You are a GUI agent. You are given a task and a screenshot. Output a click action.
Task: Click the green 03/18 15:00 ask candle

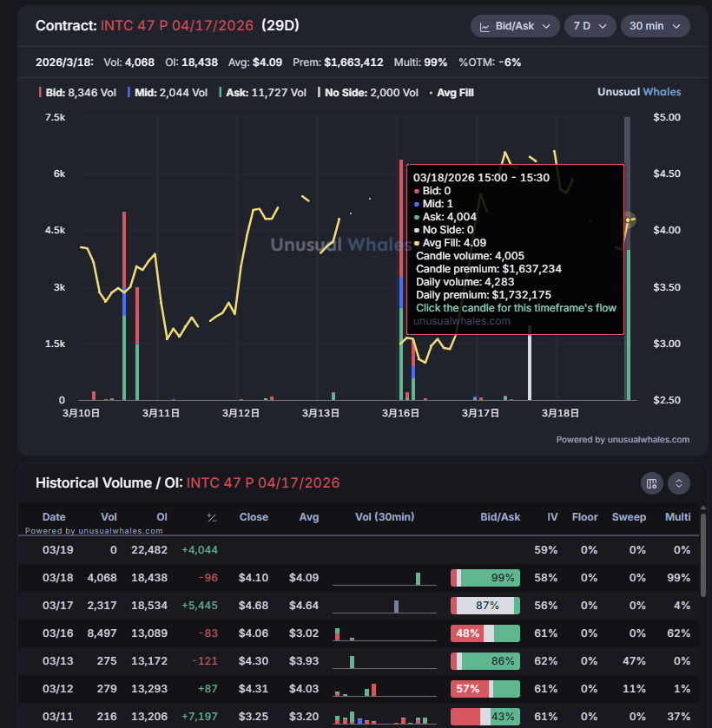629,325
